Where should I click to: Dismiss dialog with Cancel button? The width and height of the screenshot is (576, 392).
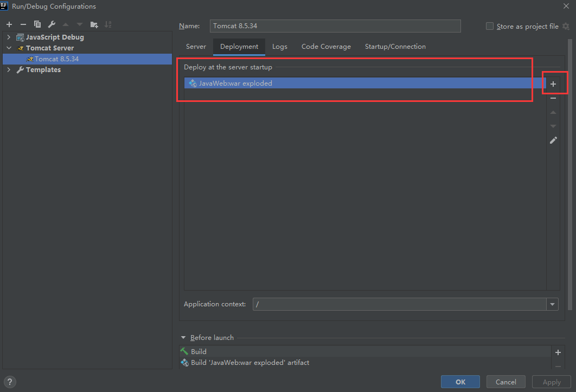point(506,382)
